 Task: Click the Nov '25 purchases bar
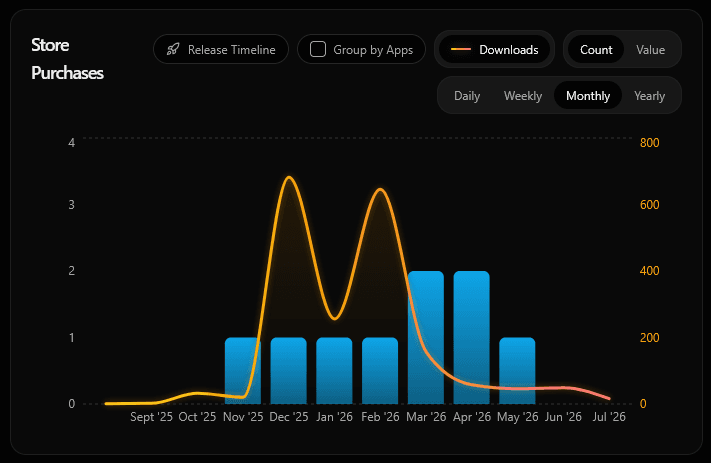coord(243,370)
